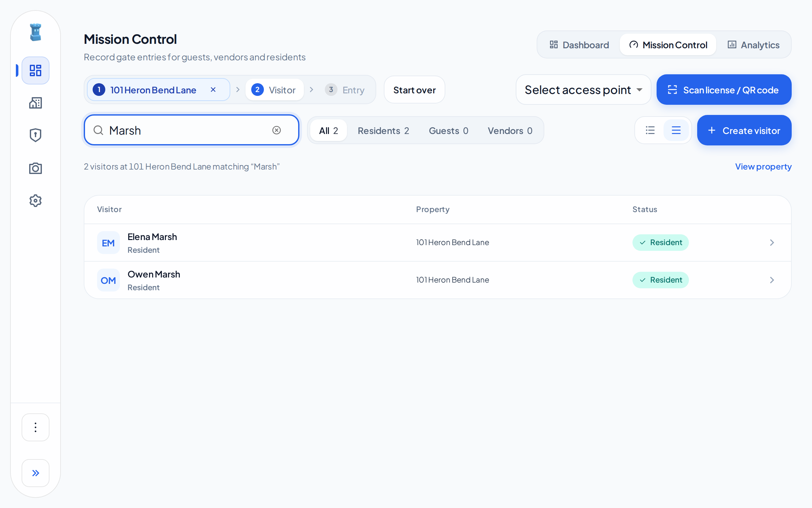812x508 pixels.
Task: Open Owen Marsh row chevron
Action: [x=772, y=280]
